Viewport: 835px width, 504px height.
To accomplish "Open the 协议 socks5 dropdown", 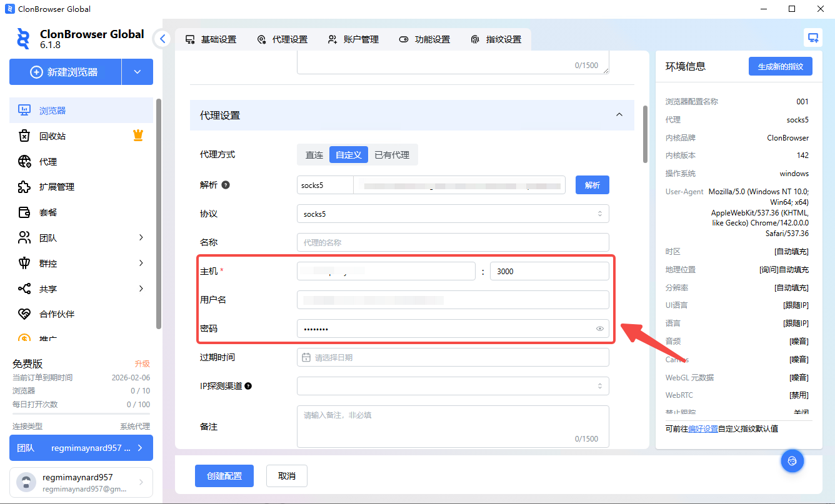I will pyautogui.click(x=452, y=214).
